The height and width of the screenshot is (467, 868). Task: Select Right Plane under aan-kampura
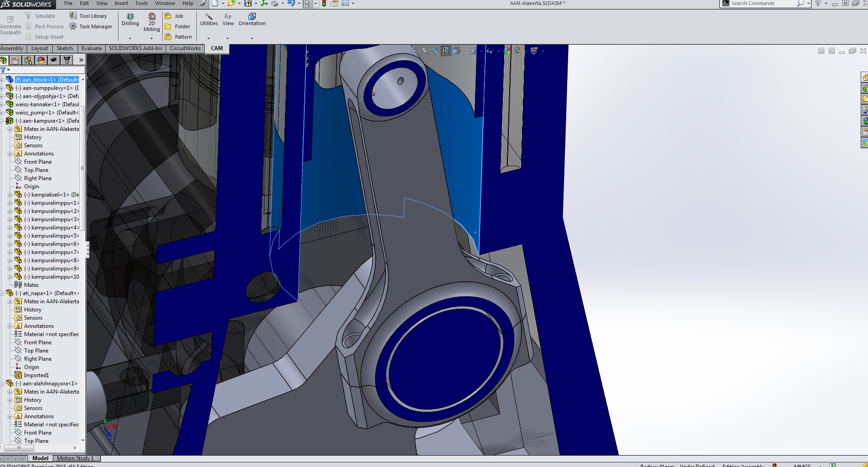coord(37,178)
